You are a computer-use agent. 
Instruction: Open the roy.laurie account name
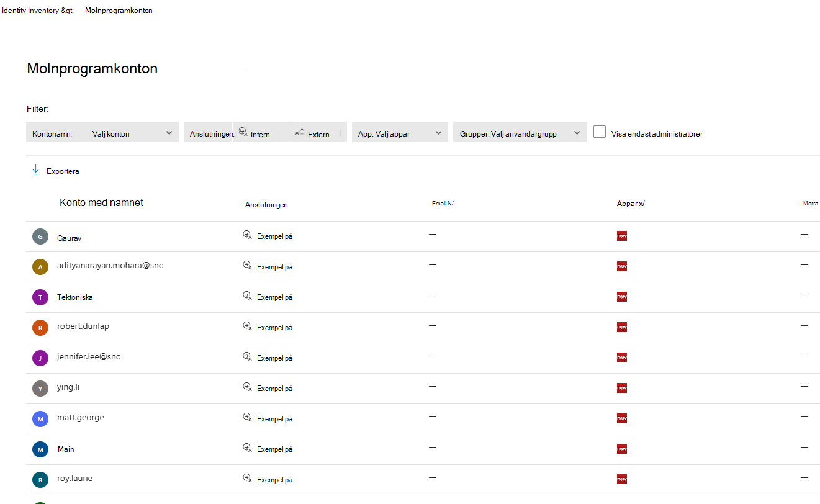[74, 478]
